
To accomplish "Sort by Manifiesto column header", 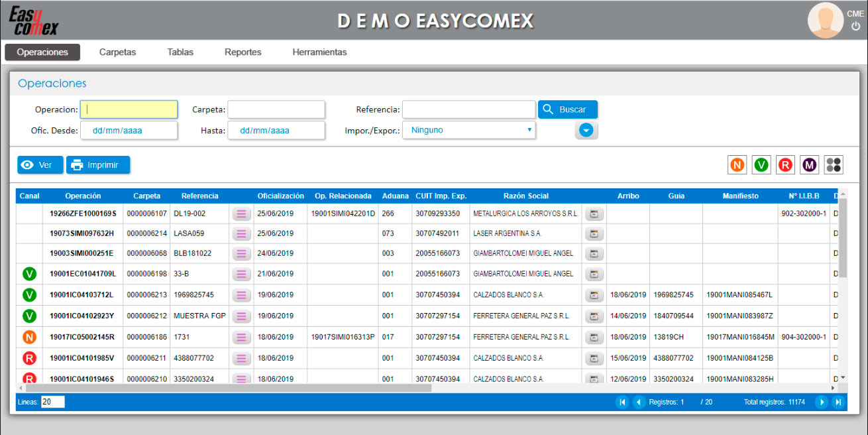I will coord(740,196).
